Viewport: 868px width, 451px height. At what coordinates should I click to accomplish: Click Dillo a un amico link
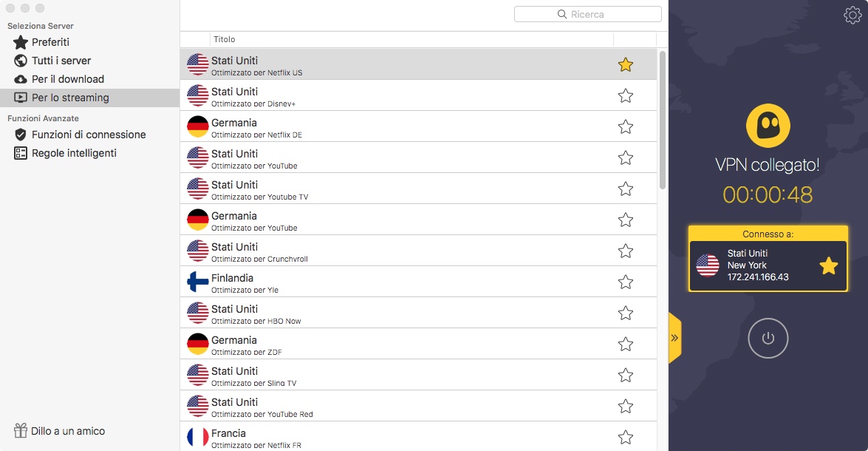(68, 430)
